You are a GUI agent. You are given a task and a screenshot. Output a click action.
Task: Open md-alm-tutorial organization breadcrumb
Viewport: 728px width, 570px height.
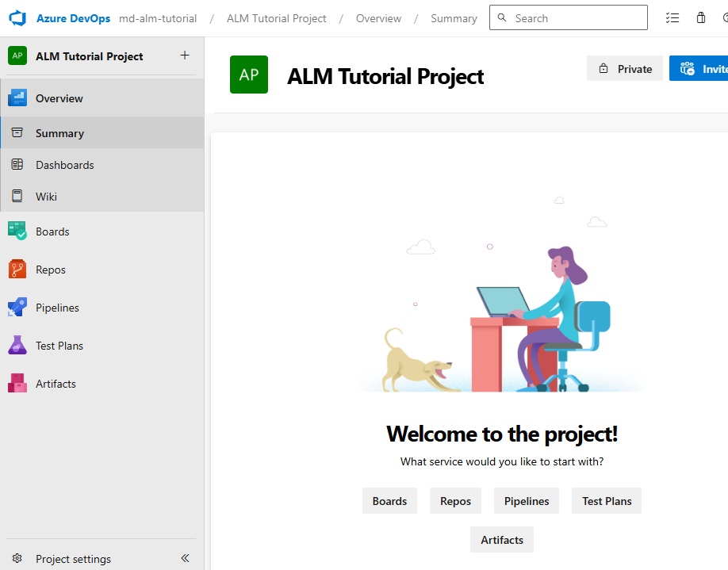click(x=158, y=18)
